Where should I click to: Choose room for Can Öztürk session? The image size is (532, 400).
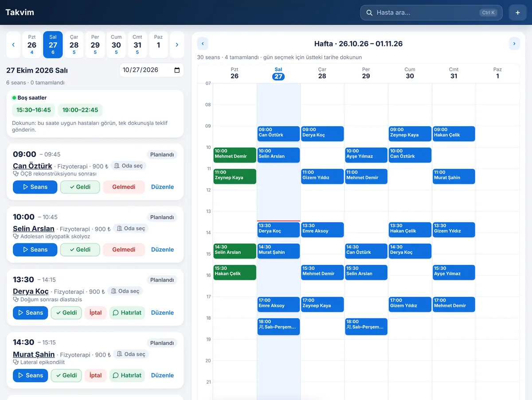[x=128, y=166]
